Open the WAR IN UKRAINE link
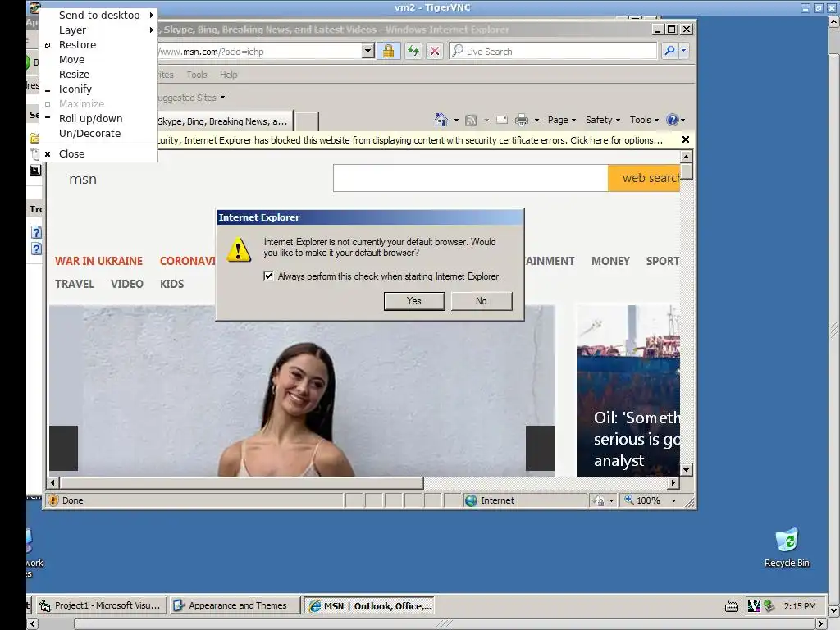840x630 pixels. point(98,261)
